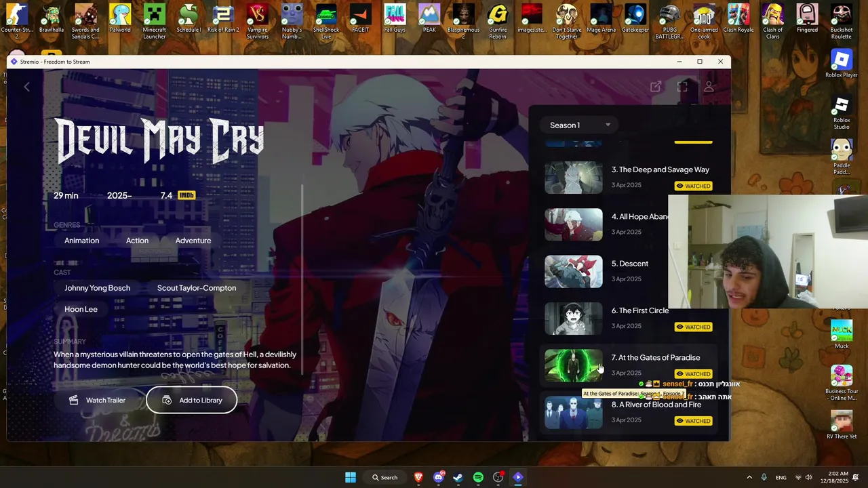Show hidden system tray icons chevron
The height and width of the screenshot is (488, 868).
(x=749, y=477)
